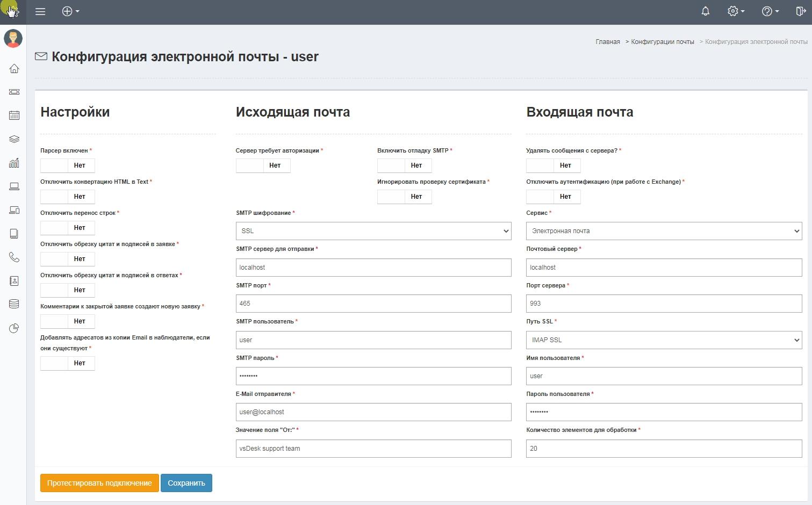The height and width of the screenshot is (505, 812).
Task: Open notifications bell in top bar
Action: pos(705,11)
